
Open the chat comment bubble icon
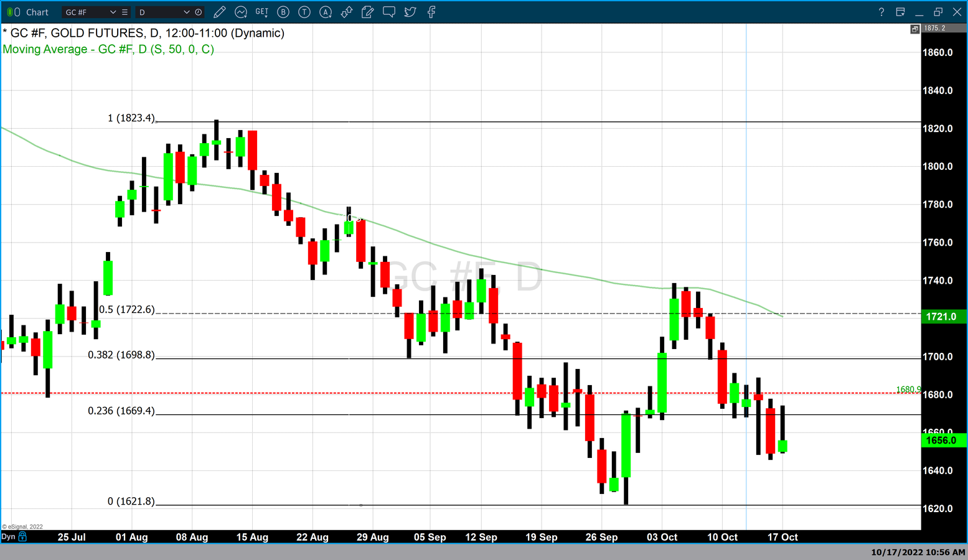[389, 12]
